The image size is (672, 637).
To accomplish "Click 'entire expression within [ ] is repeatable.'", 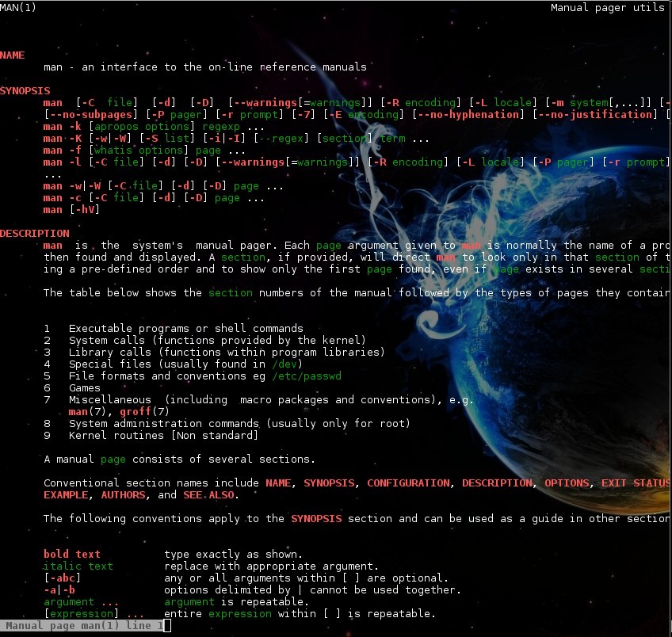I will (300, 614).
